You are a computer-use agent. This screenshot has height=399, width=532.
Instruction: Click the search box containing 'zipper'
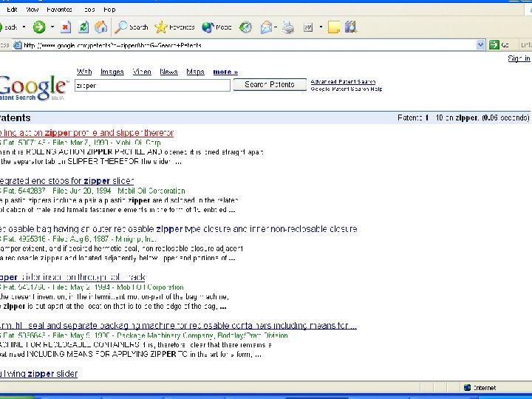tap(152, 85)
